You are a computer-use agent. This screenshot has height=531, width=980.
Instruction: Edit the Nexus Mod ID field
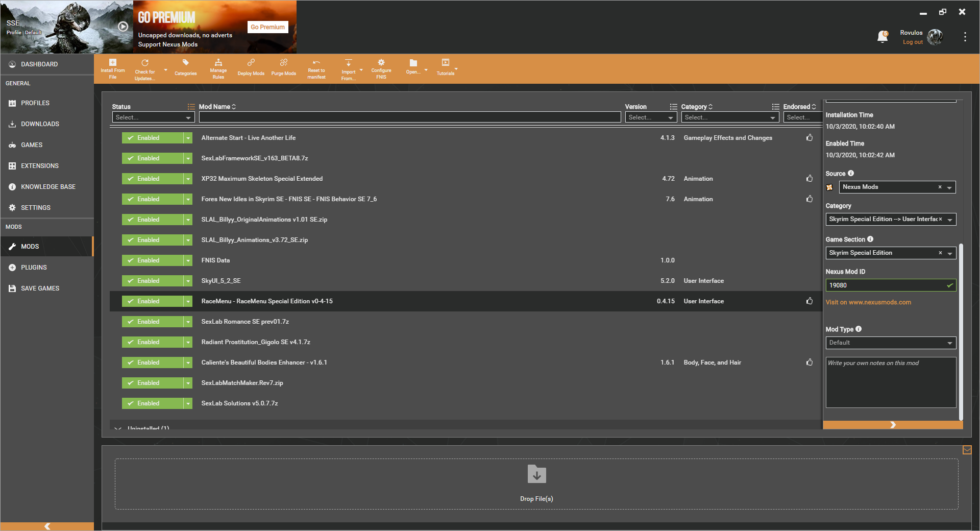click(891, 285)
